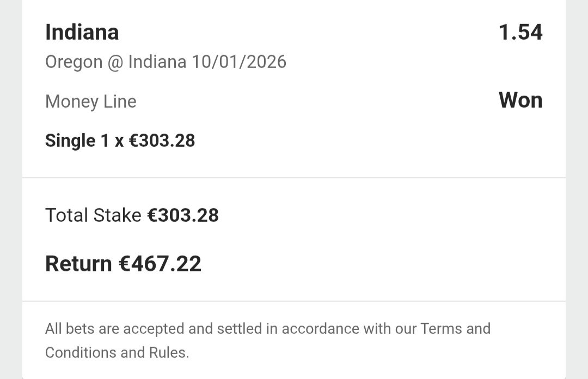
Task: Tap the Money Line market label
Action: [x=90, y=102]
